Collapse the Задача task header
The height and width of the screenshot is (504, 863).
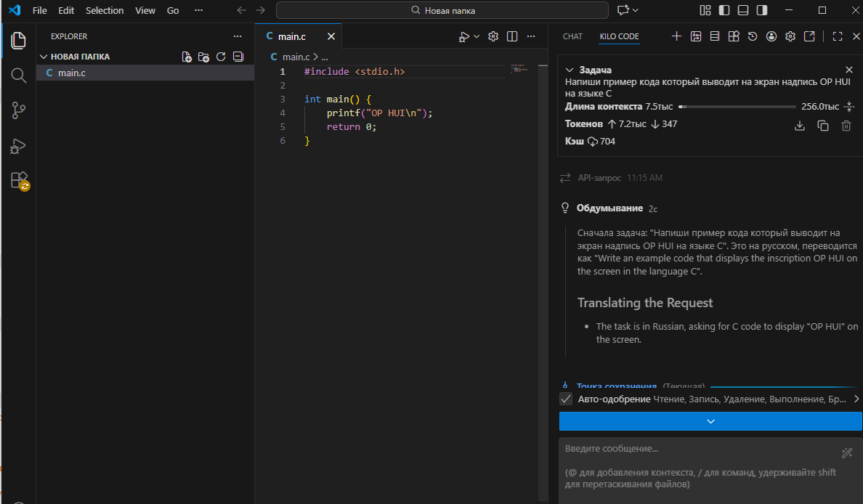click(x=570, y=70)
